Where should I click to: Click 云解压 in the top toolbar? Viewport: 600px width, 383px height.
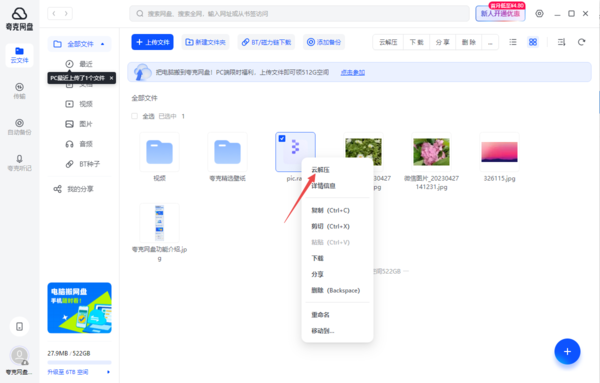coord(388,42)
